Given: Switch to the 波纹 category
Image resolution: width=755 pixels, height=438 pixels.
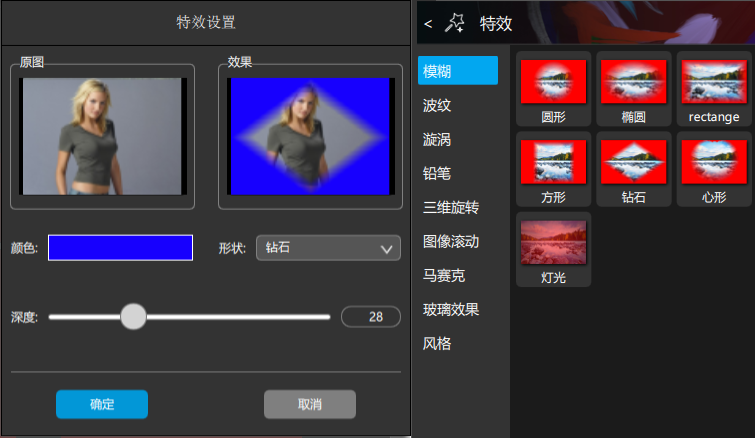Looking at the screenshot, I should click(437, 105).
